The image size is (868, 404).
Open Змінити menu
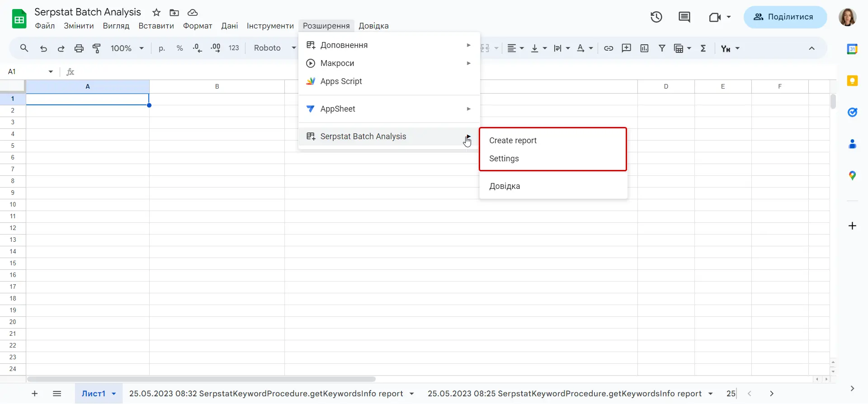[x=79, y=26]
